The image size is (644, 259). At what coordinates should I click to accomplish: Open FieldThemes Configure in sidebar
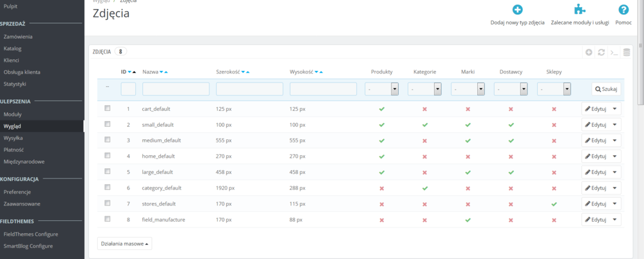31,235
